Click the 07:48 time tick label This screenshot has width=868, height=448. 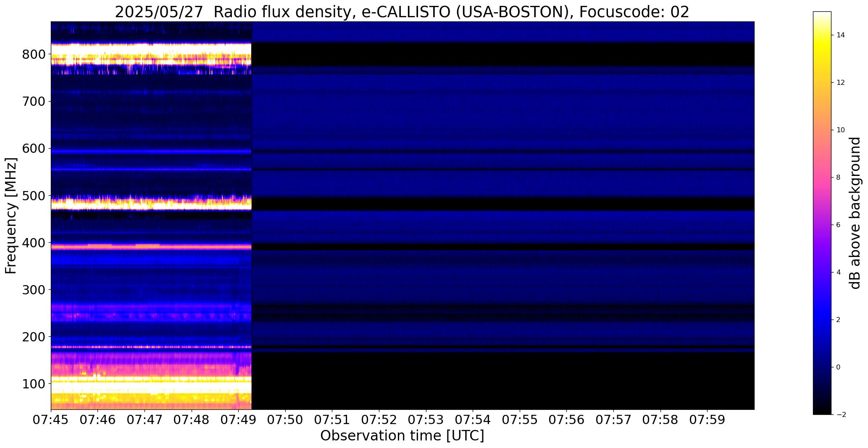[x=192, y=420]
